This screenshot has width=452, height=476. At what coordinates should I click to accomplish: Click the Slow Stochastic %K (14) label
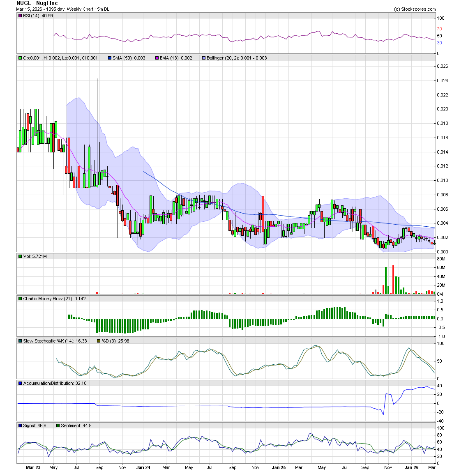click(x=55, y=341)
